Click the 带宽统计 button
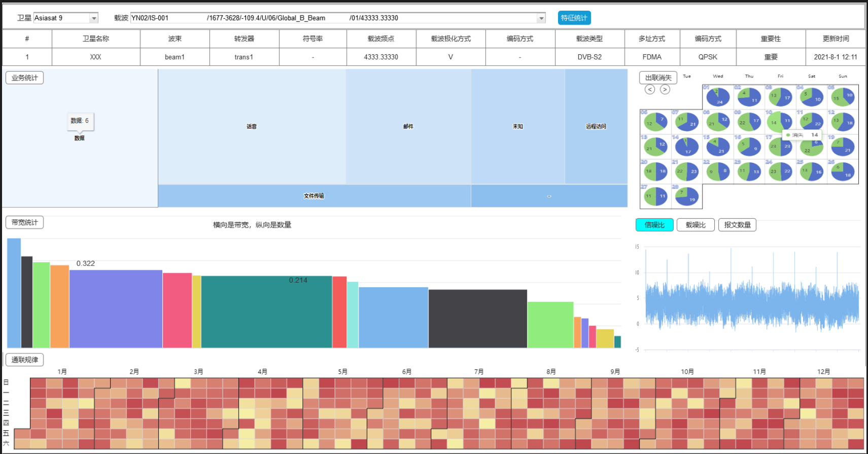This screenshot has width=868, height=454. click(24, 222)
